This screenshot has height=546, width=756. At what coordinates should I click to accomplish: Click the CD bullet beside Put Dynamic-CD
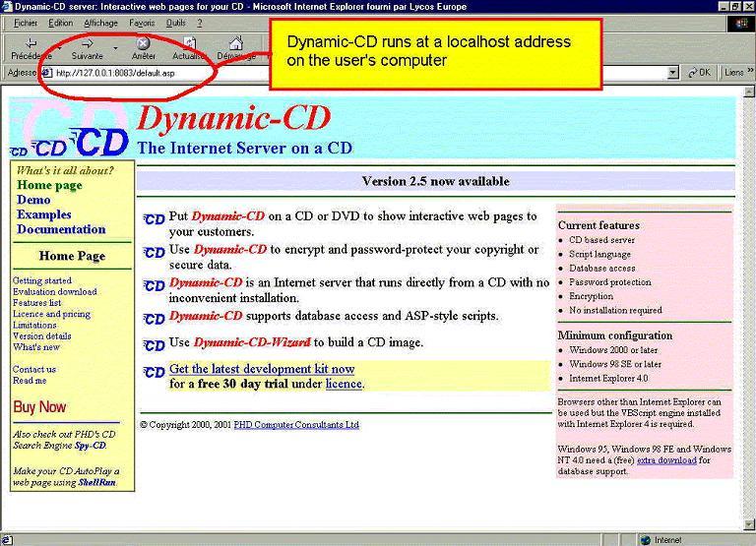(x=155, y=219)
